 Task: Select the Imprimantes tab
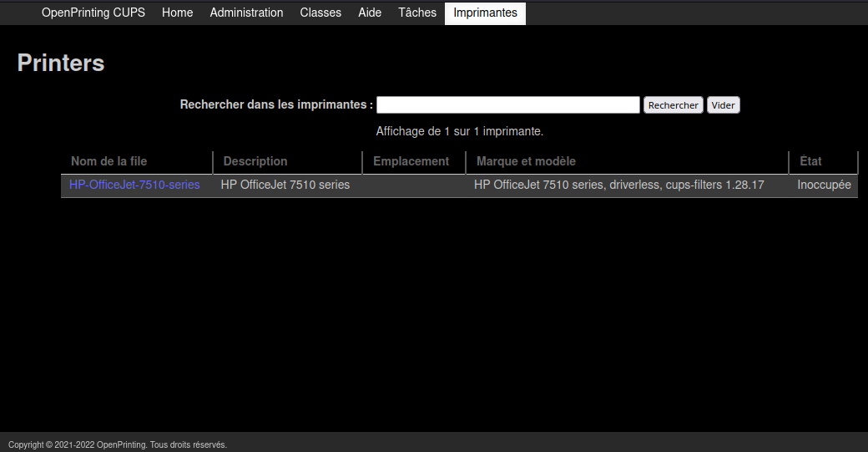[485, 13]
